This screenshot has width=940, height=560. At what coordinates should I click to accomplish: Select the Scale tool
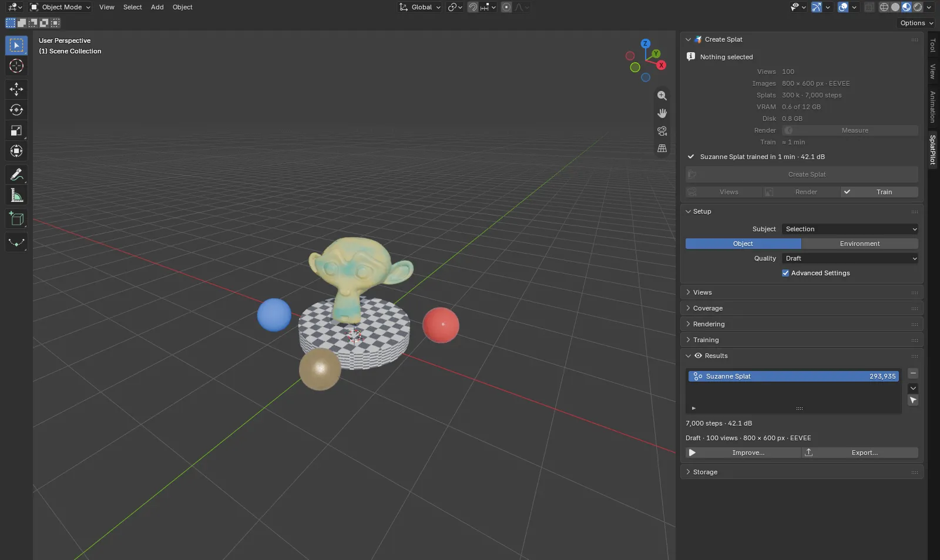(x=16, y=130)
